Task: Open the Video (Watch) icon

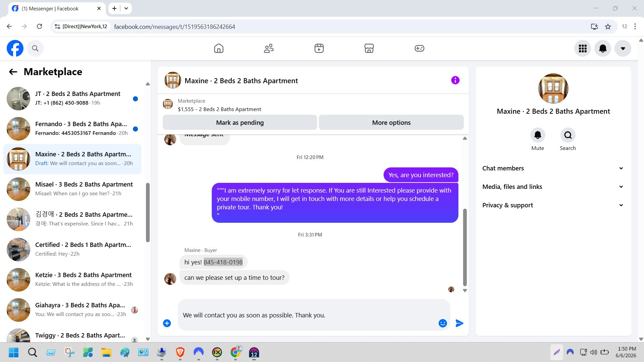Action: (319, 48)
